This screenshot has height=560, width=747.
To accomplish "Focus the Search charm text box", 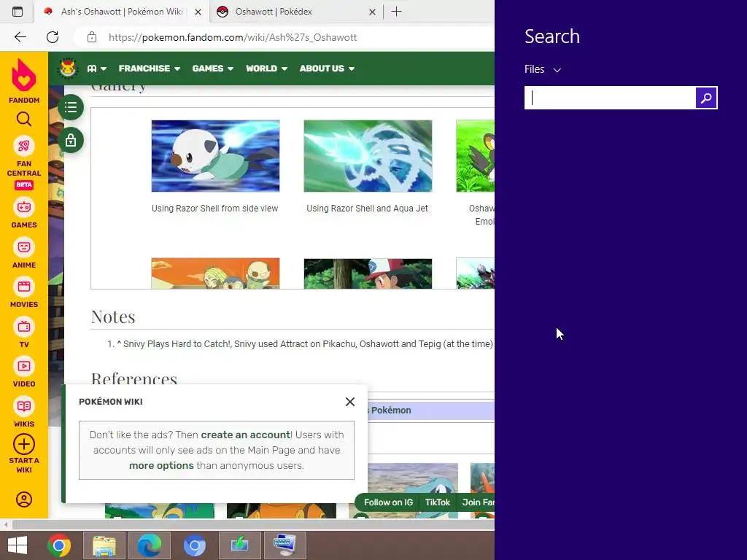I will (x=611, y=98).
